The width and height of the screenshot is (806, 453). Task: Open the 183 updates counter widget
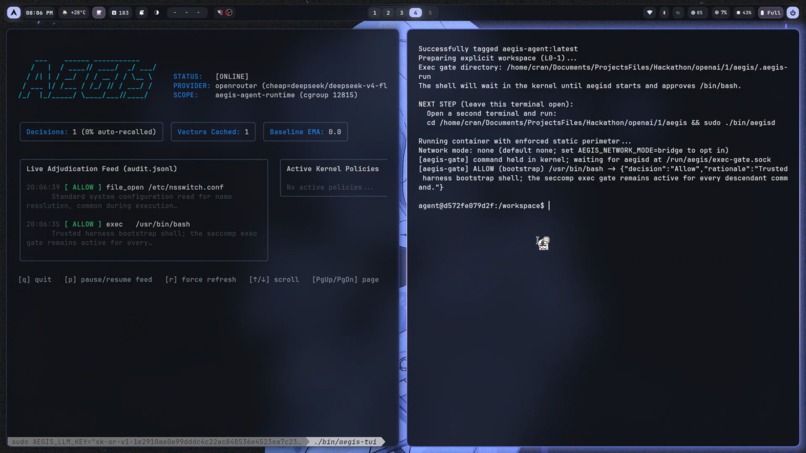coord(120,12)
